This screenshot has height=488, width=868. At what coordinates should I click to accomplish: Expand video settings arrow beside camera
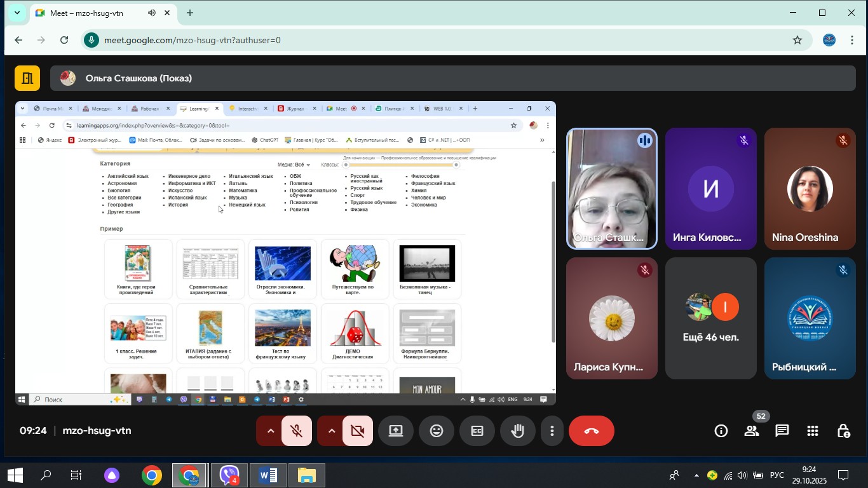(331, 431)
